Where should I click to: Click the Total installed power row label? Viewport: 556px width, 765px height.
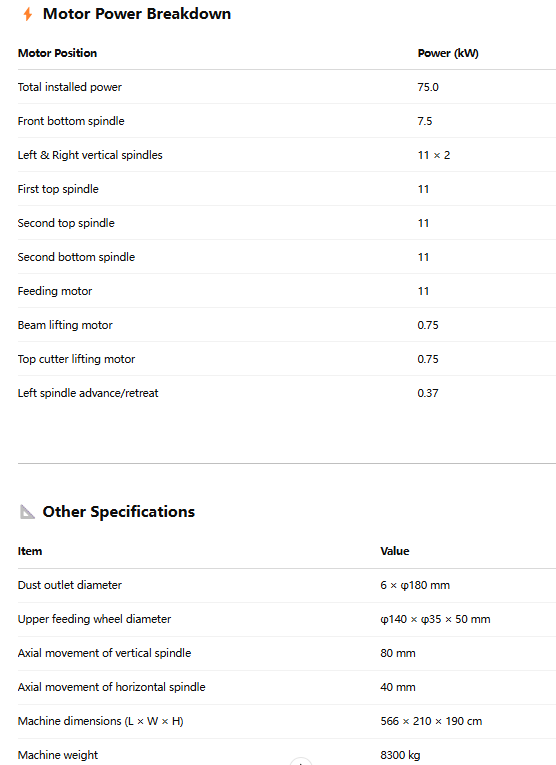[70, 87]
